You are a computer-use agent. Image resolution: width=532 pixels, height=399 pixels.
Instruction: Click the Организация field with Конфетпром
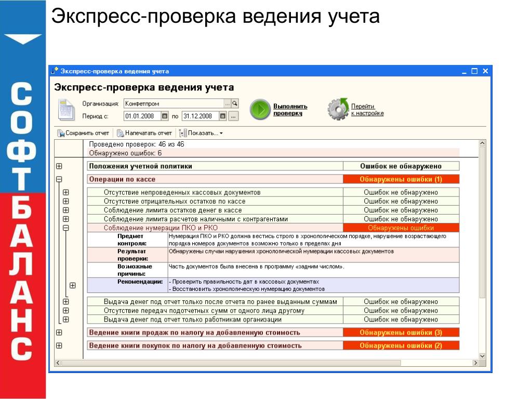tap(174, 103)
